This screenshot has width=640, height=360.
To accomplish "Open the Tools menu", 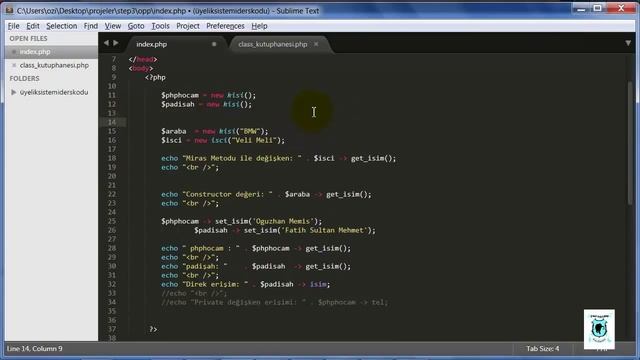I will tap(160, 26).
